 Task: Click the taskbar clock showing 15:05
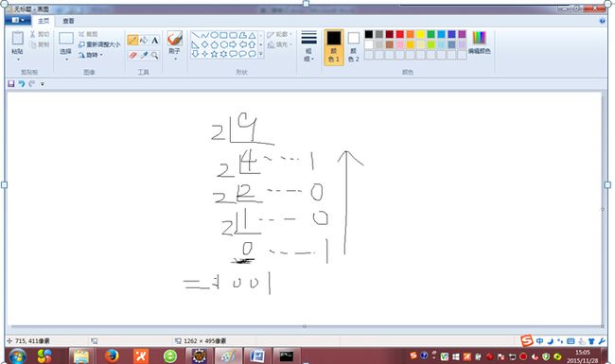pos(583,356)
